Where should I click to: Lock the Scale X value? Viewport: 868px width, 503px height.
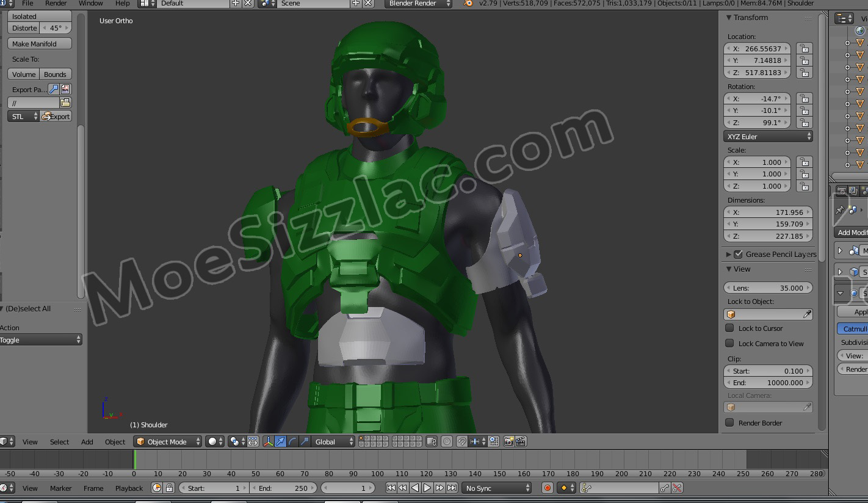(805, 162)
